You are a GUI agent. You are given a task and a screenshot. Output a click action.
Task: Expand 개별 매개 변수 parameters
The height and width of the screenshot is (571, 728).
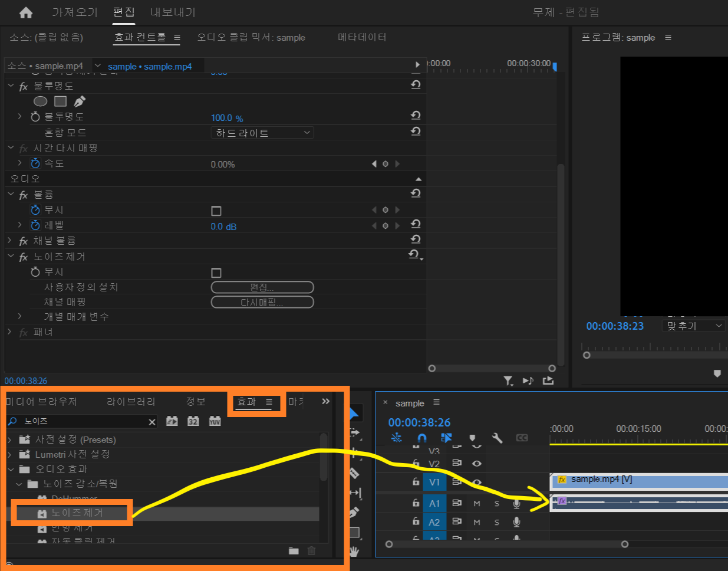pyautogui.click(x=20, y=316)
